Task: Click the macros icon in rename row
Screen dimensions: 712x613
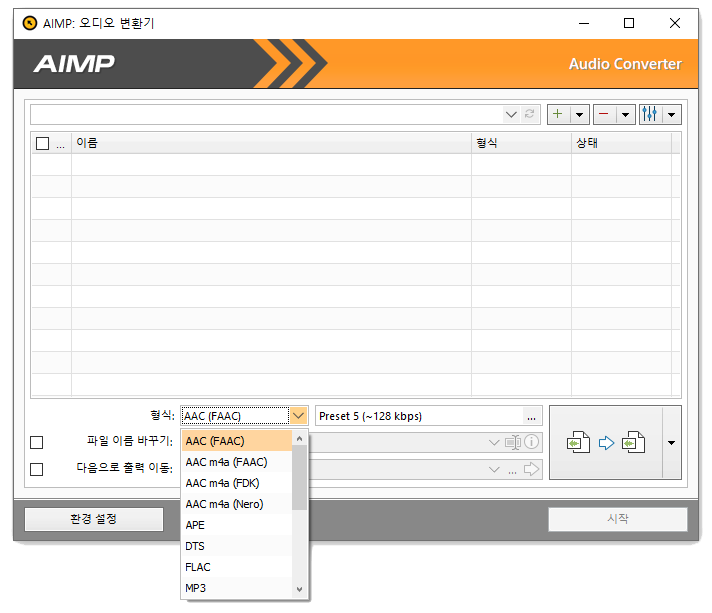Action: click(x=513, y=442)
